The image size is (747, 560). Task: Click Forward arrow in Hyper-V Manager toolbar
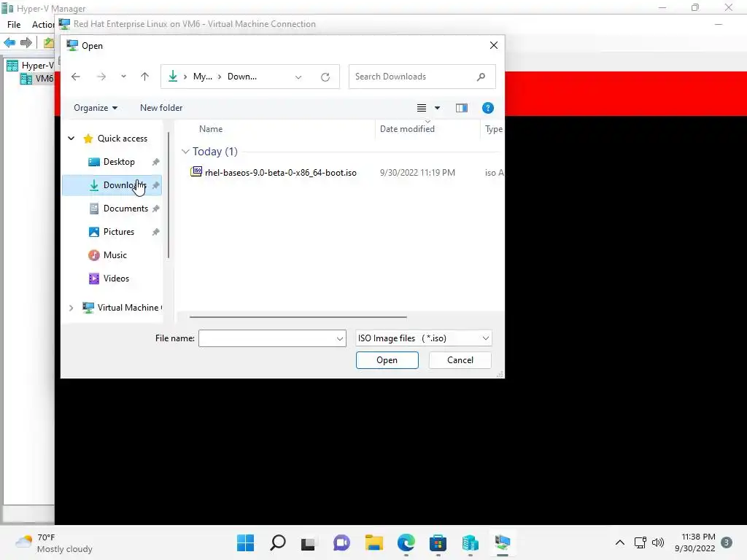click(x=26, y=43)
